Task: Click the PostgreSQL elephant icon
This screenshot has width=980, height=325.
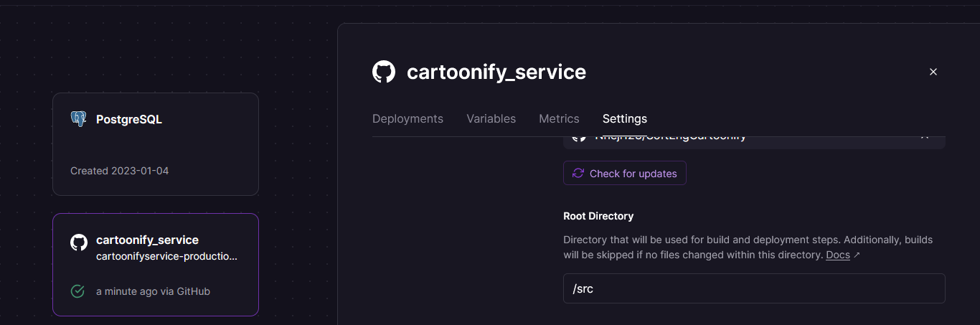Action: 78,119
